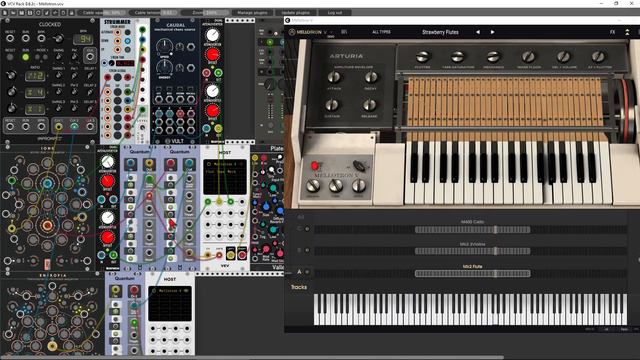Click the Sustain knob of amplitude envelope

332,105
